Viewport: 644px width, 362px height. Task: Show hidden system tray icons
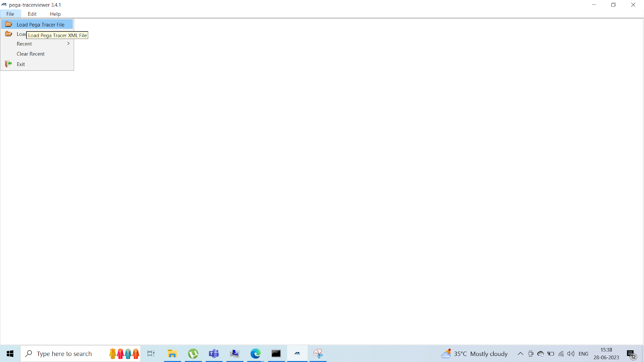520,354
